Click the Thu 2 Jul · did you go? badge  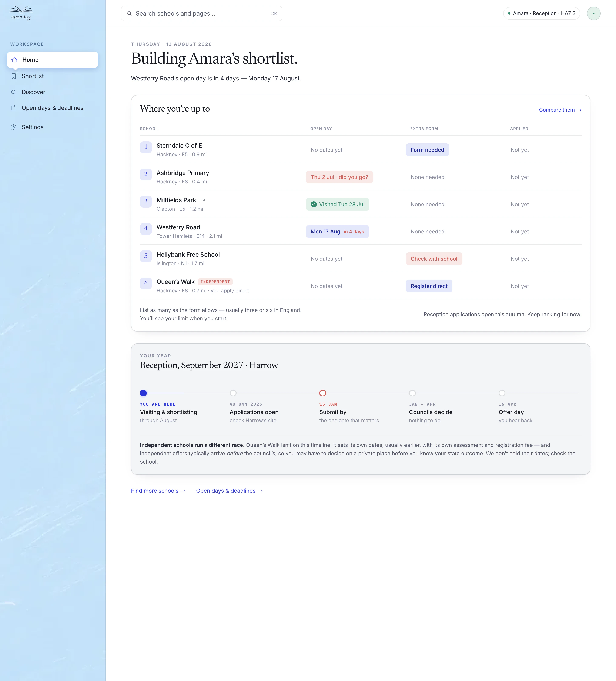click(x=339, y=177)
